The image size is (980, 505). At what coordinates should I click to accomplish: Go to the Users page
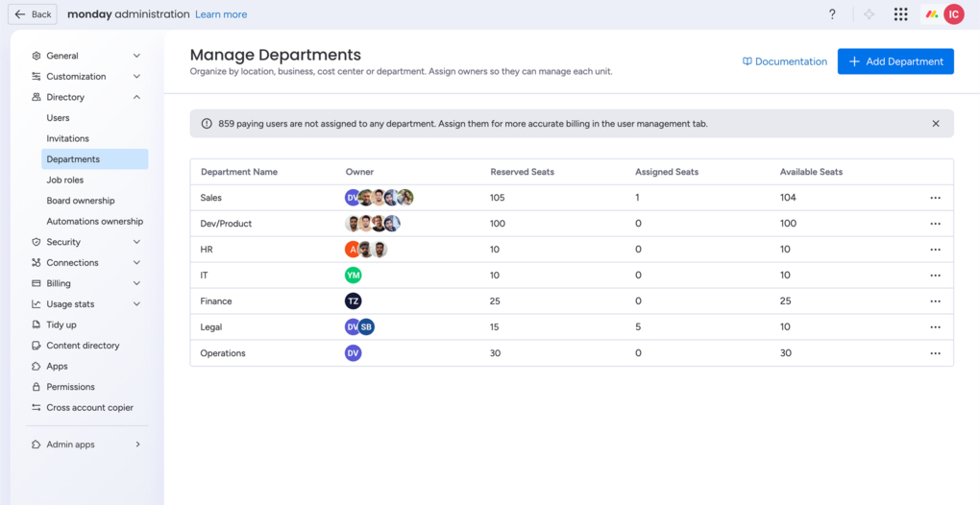click(x=59, y=118)
